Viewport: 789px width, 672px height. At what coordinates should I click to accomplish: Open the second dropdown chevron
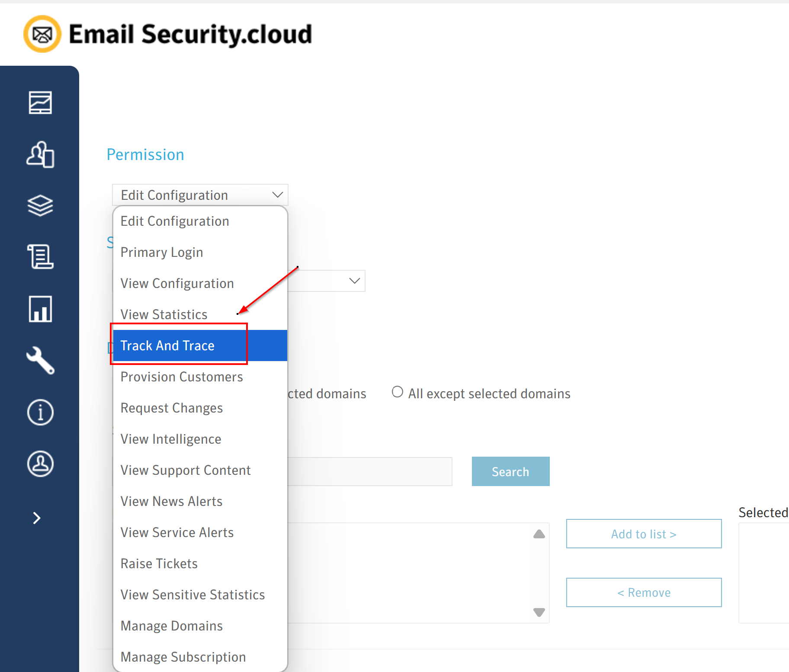click(x=354, y=281)
